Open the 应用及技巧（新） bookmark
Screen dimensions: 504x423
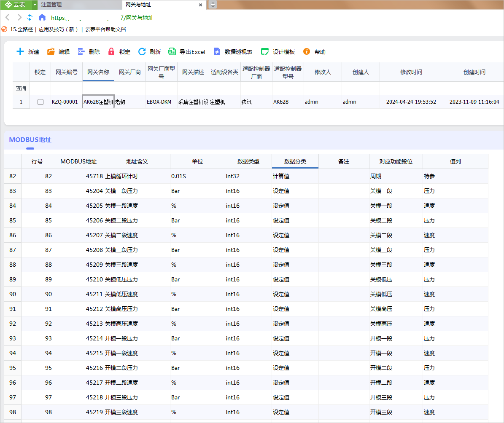pos(58,29)
